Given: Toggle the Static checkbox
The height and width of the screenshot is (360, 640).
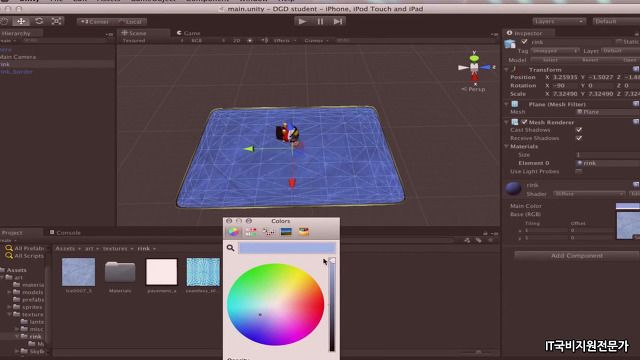Looking at the screenshot, I should coord(619,42).
